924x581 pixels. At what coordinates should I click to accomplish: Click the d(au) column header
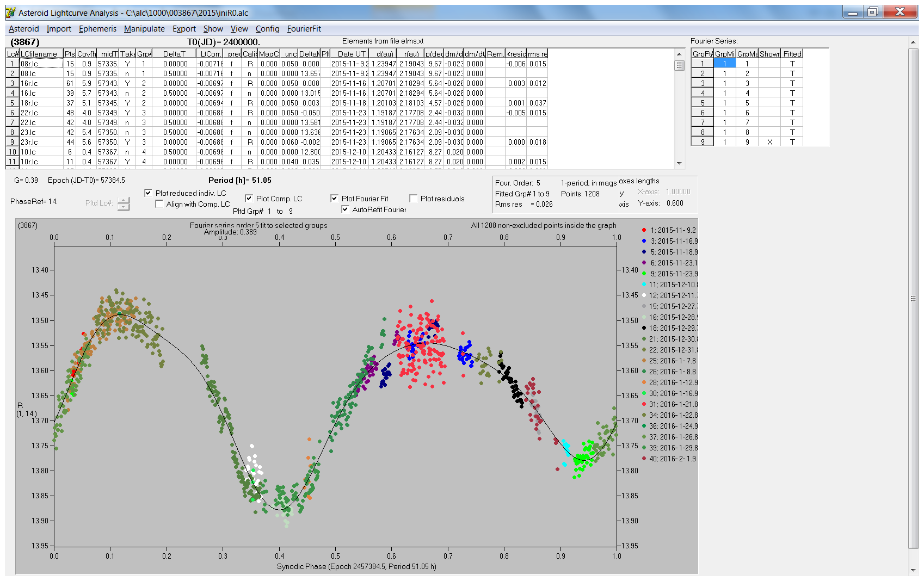click(384, 54)
